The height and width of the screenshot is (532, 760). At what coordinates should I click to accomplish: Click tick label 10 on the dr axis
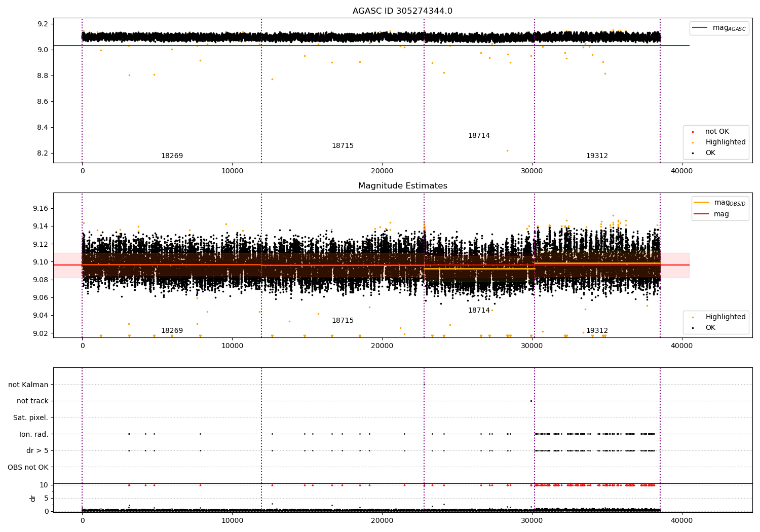44,485
